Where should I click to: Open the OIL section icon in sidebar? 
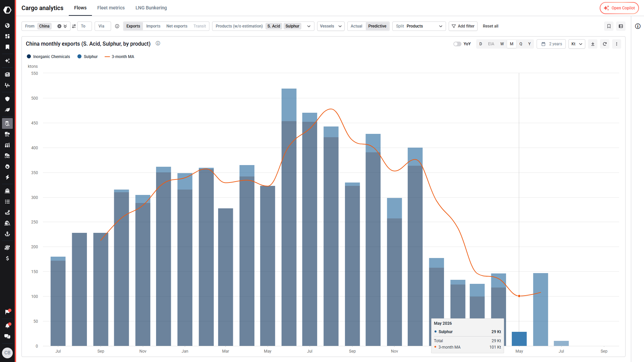pyautogui.click(x=7, y=134)
